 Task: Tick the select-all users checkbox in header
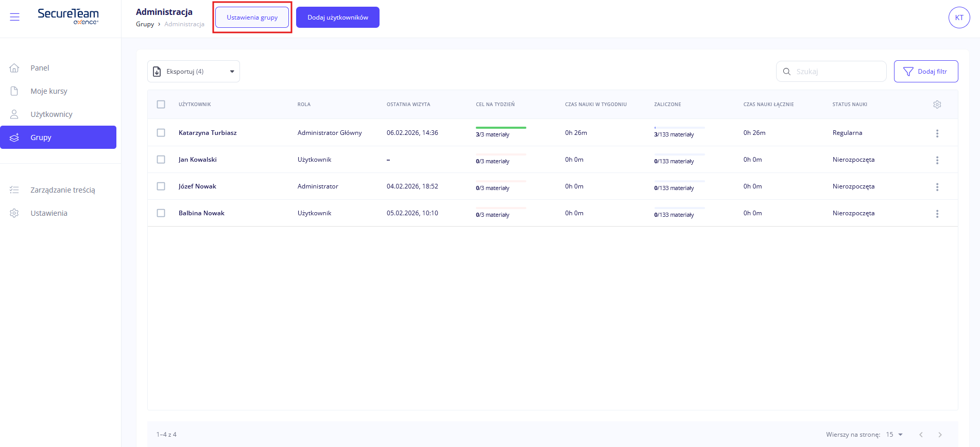click(x=161, y=105)
